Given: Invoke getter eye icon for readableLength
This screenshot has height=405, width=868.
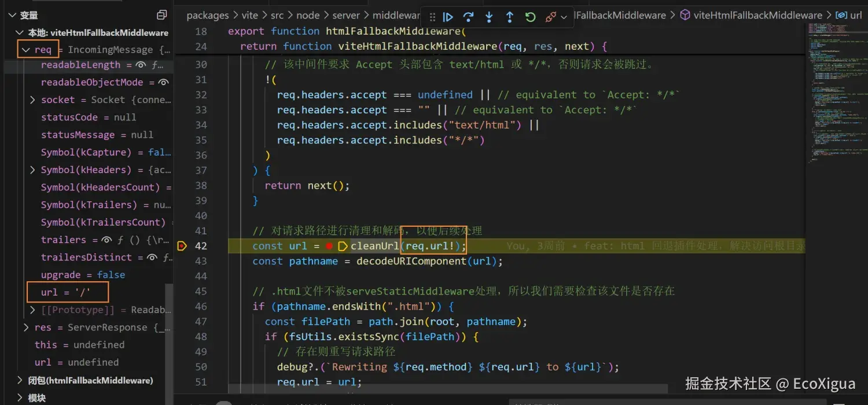Looking at the screenshot, I should tap(141, 65).
